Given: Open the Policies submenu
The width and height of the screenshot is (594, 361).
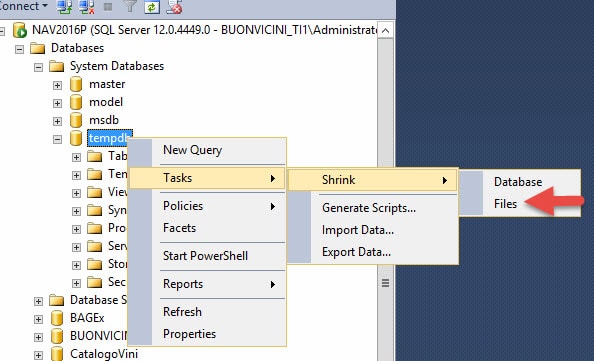Looking at the screenshot, I should tap(207, 206).
